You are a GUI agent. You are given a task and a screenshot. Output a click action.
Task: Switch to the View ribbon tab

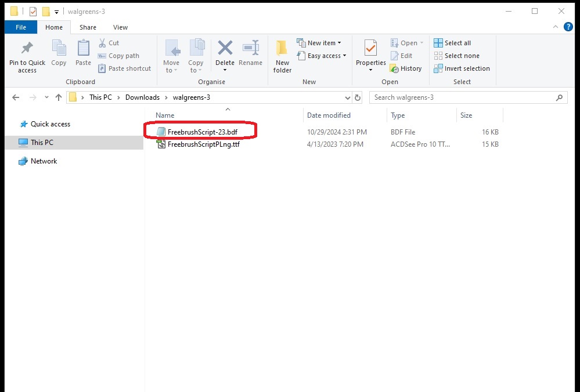120,27
